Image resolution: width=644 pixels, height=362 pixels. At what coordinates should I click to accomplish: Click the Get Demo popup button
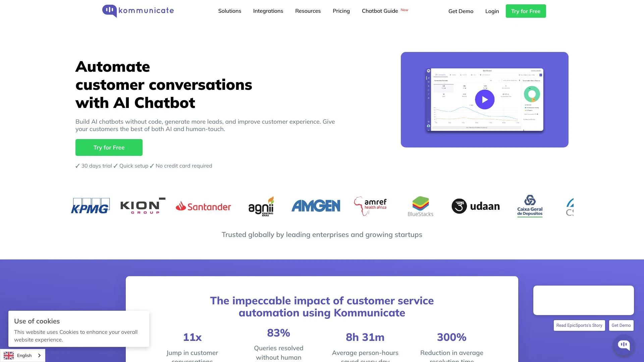[621, 325]
